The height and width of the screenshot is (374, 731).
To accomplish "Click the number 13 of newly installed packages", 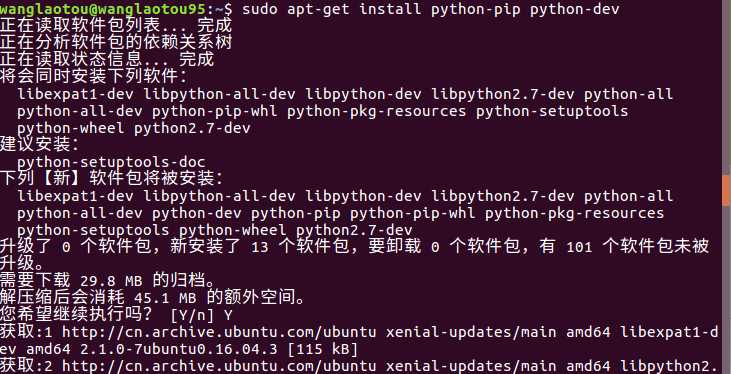I will (x=260, y=248).
